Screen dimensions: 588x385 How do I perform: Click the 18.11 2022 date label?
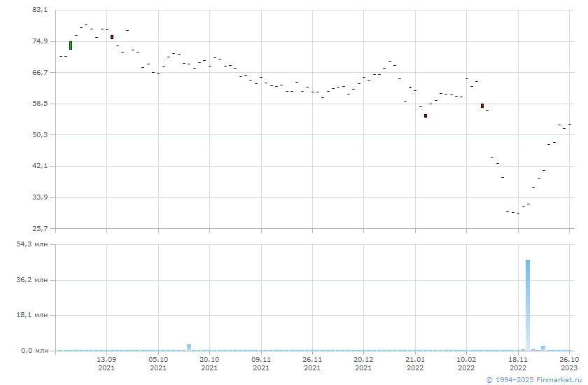518,363
